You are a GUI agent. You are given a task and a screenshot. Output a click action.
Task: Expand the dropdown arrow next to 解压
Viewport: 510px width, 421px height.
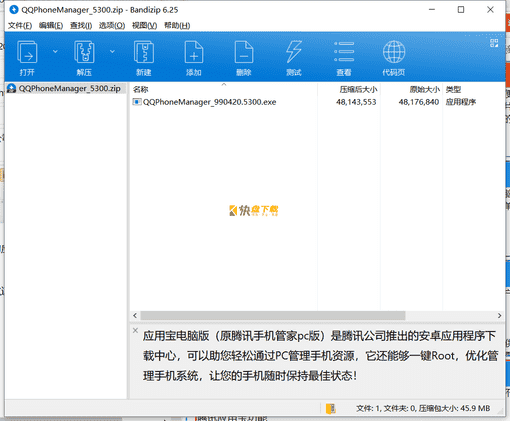[112, 51]
